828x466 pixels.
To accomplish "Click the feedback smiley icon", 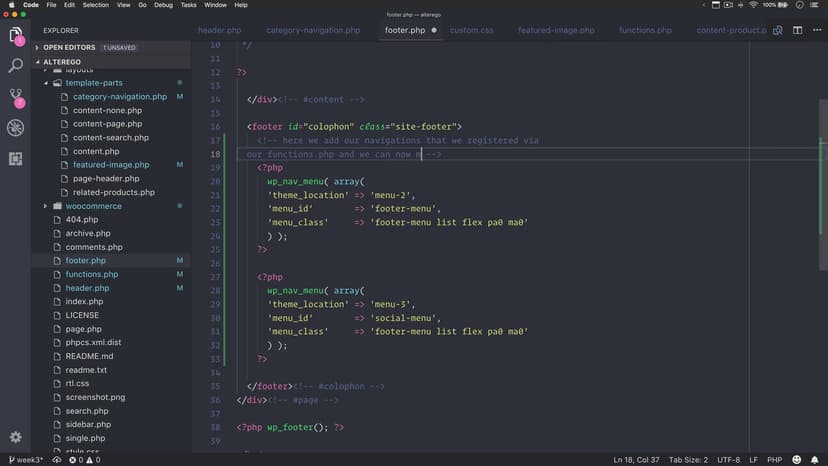I will (x=798, y=459).
